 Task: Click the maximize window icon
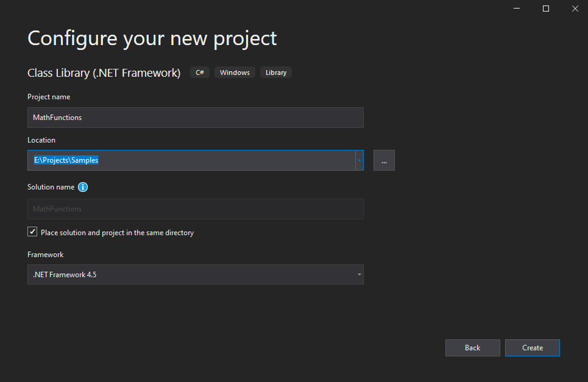(545, 9)
